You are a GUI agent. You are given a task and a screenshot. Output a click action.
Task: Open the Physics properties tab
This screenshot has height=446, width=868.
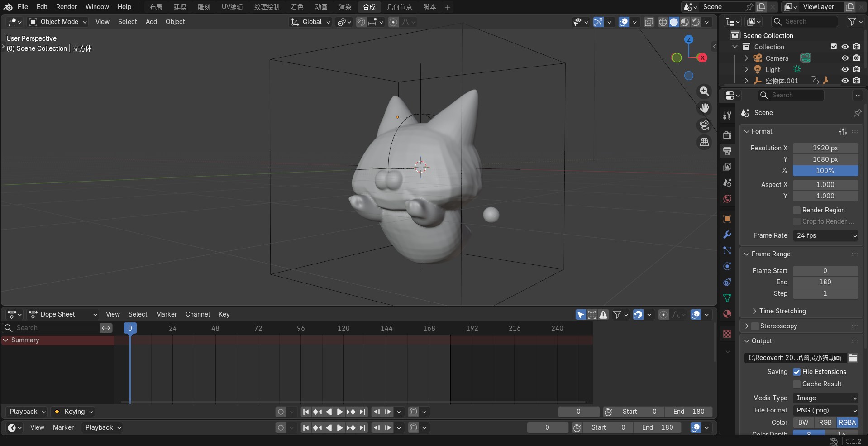pyautogui.click(x=727, y=266)
